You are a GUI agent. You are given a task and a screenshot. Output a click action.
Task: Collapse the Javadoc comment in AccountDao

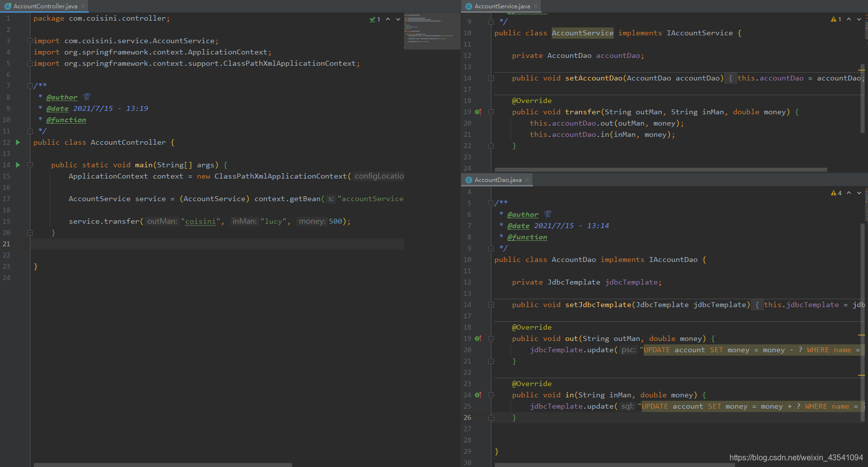point(491,203)
